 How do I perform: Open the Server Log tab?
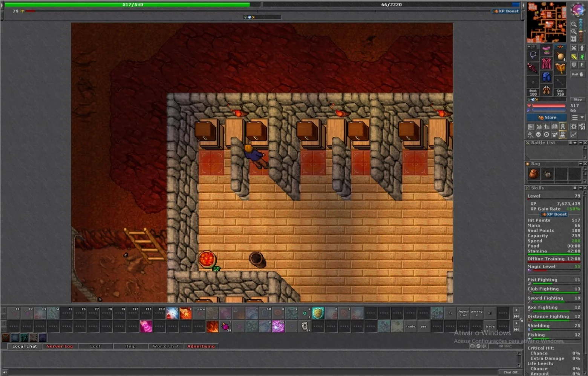60,346
